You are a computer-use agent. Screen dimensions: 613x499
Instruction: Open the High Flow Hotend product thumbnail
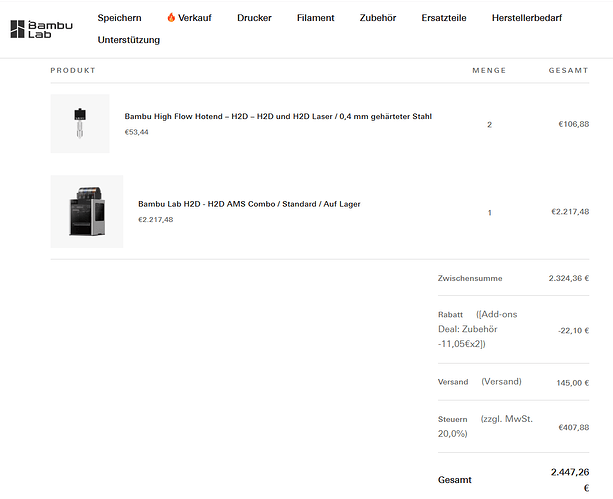coord(80,123)
